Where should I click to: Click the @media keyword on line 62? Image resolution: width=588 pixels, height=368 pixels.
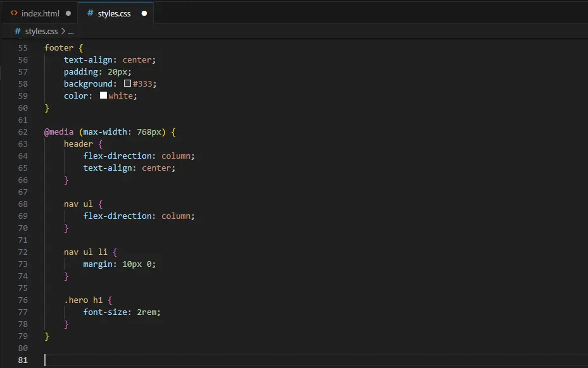point(58,132)
